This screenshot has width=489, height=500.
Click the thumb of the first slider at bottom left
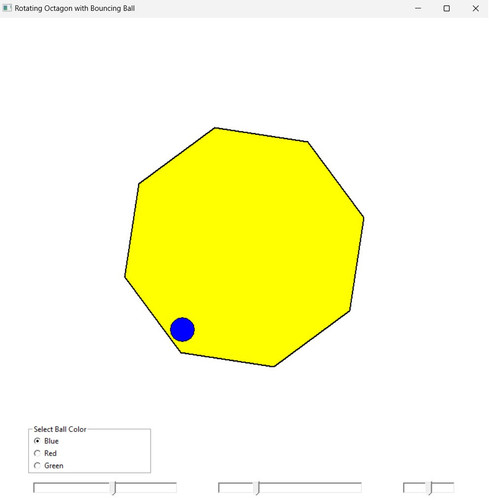click(114, 488)
